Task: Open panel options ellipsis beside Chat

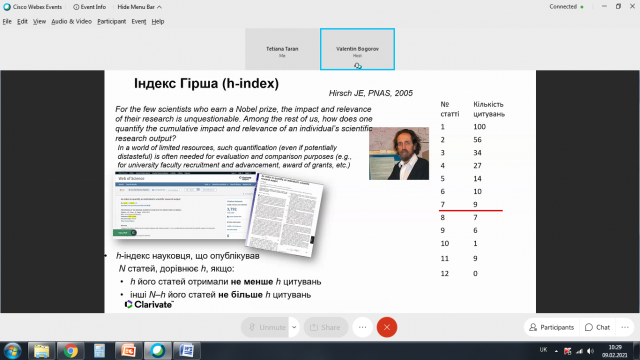Action: tap(625, 327)
